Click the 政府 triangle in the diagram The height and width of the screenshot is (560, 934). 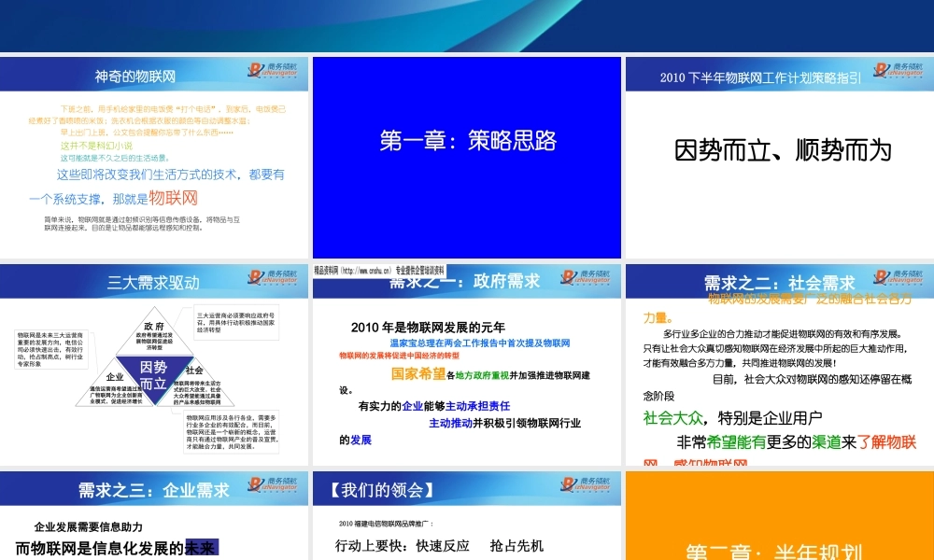pos(154,333)
